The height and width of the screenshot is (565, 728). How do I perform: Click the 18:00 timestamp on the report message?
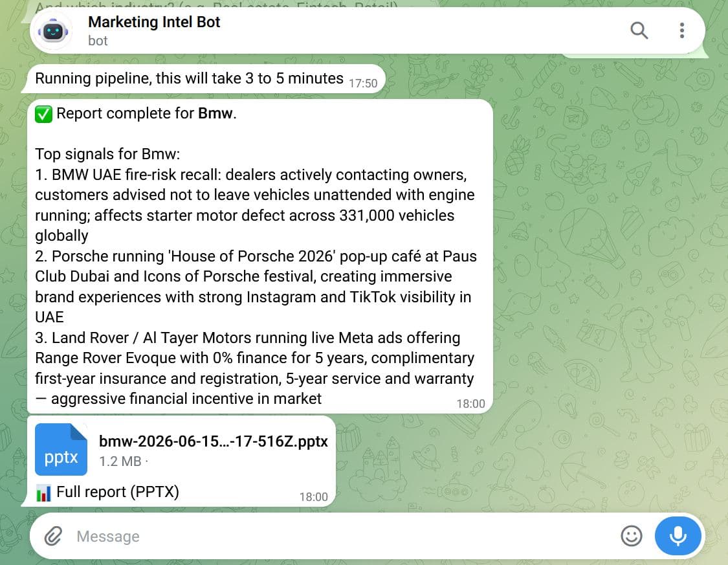tap(470, 404)
